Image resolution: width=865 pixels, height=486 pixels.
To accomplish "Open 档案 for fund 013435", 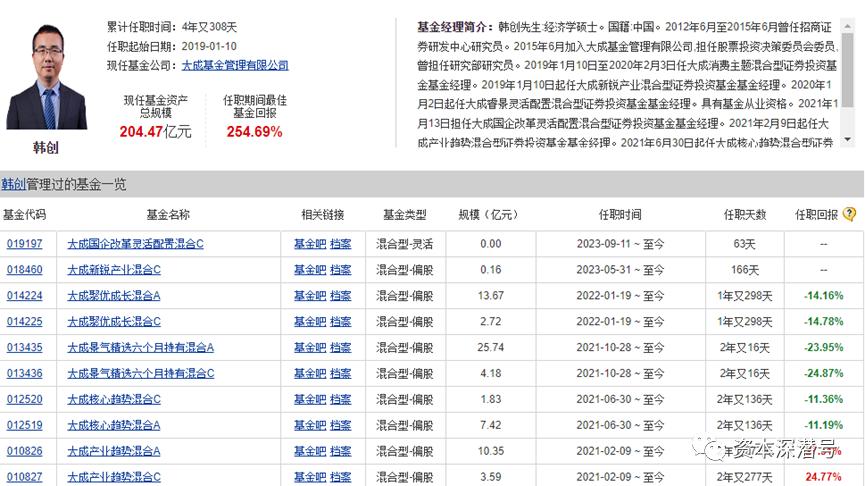I will [x=340, y=348].
